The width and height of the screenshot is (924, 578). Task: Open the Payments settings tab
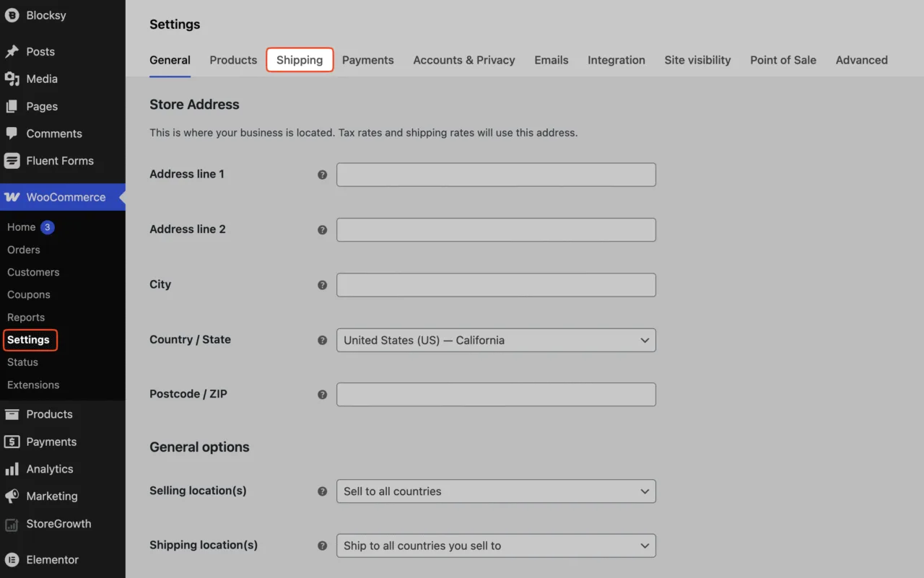click(368, 60)
